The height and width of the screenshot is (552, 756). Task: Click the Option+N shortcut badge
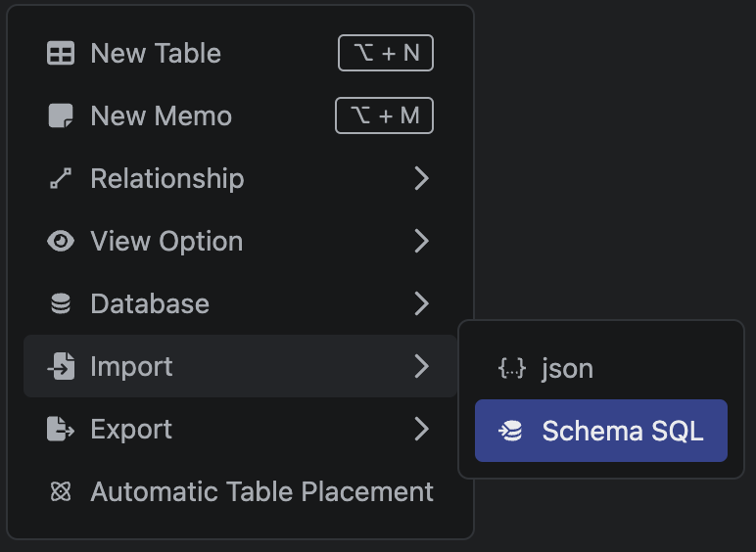[x=386, y=54]
